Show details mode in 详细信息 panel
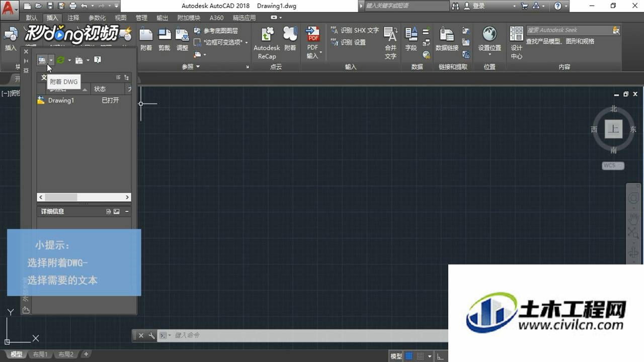This screenshot has width=644, height=362. click(x=109, y=212)
